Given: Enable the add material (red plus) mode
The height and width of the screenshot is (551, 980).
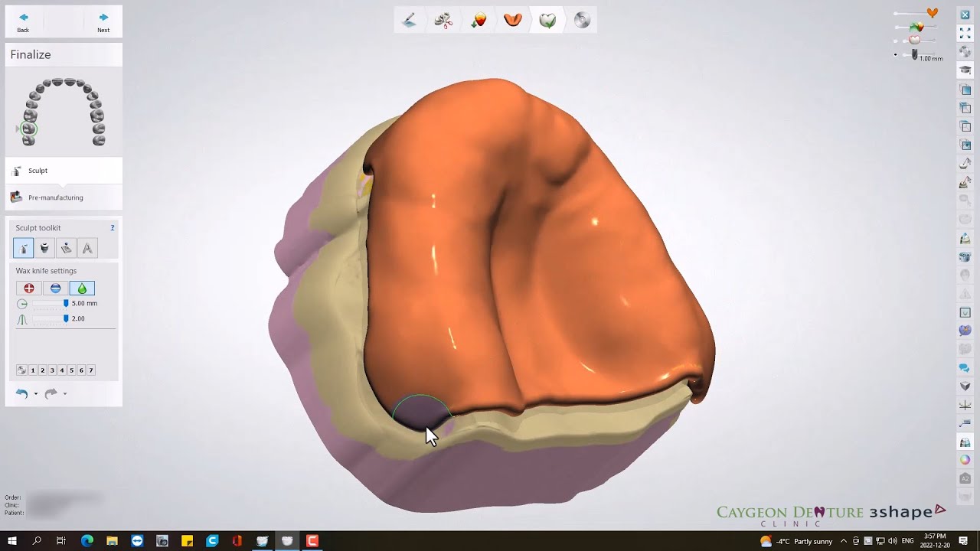Looking at the screenshot, I should tap(29, 289).
